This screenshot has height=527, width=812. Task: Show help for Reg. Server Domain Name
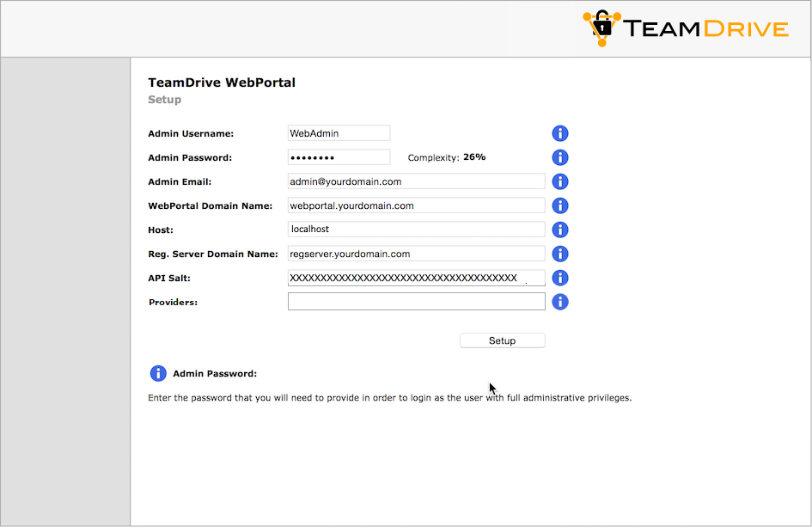click(559, 254)
